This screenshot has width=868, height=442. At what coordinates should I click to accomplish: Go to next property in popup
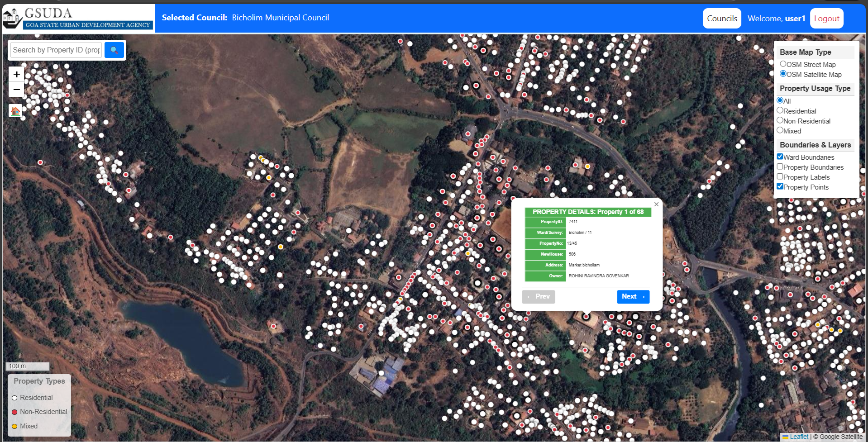[633, 297]
